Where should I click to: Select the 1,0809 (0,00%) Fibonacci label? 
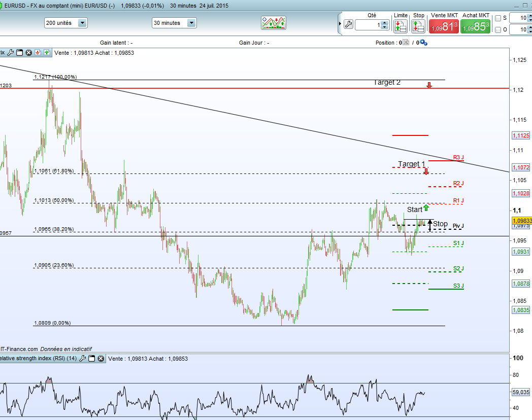[52, 323]
